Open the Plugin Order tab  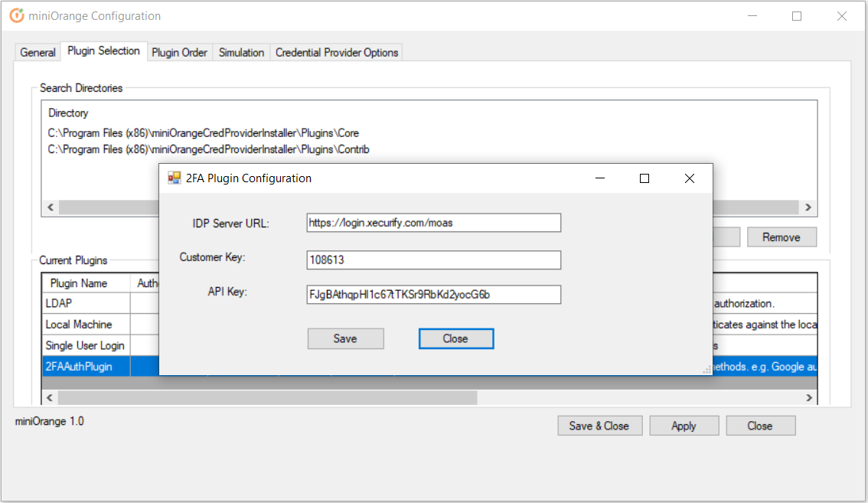pos(179,53)
